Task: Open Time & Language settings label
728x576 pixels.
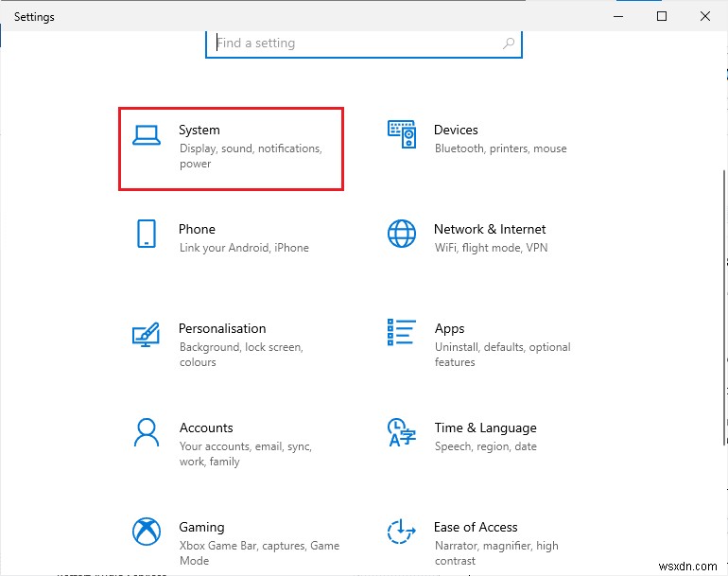Action: (x=485, y=428)
